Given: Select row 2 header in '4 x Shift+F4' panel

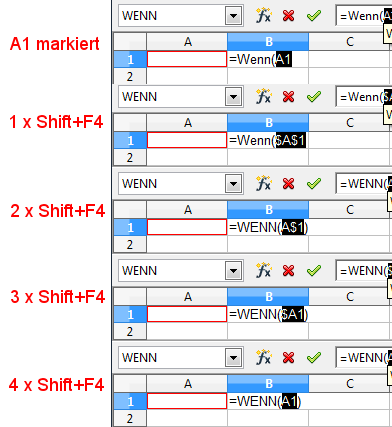Looking at the screenshot, I should (130, 419).
